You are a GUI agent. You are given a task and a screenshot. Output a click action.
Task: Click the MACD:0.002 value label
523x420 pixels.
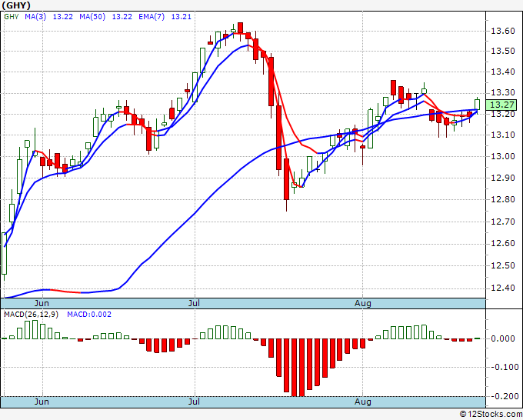point(89,315)
